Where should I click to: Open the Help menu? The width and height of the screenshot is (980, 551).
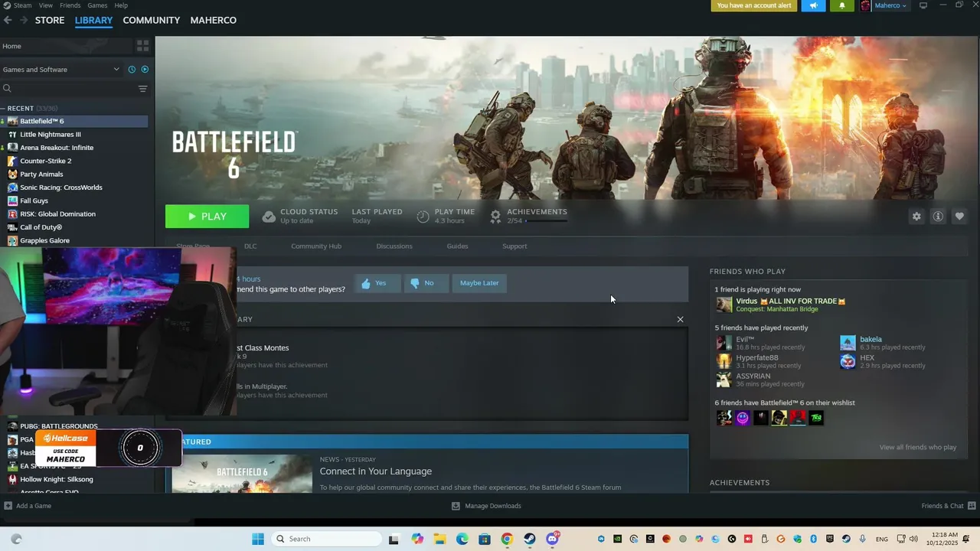pyautogui.click(x=121, y=5)
